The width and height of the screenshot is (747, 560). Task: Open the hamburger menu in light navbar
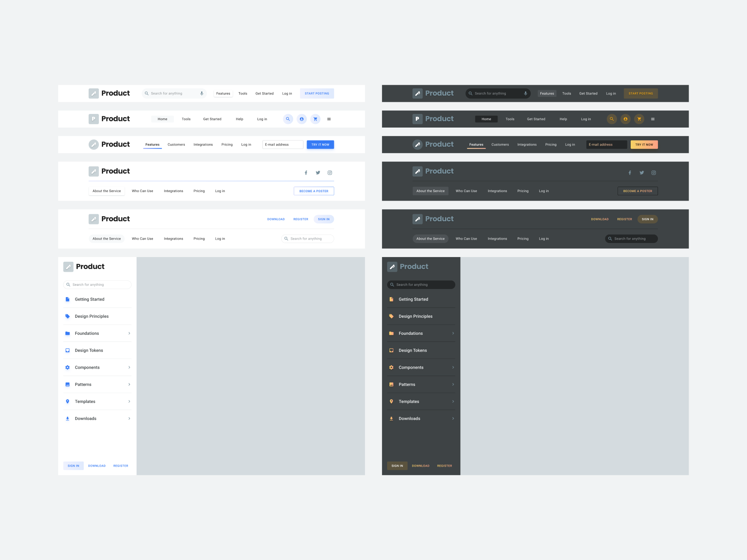point(329,119)
